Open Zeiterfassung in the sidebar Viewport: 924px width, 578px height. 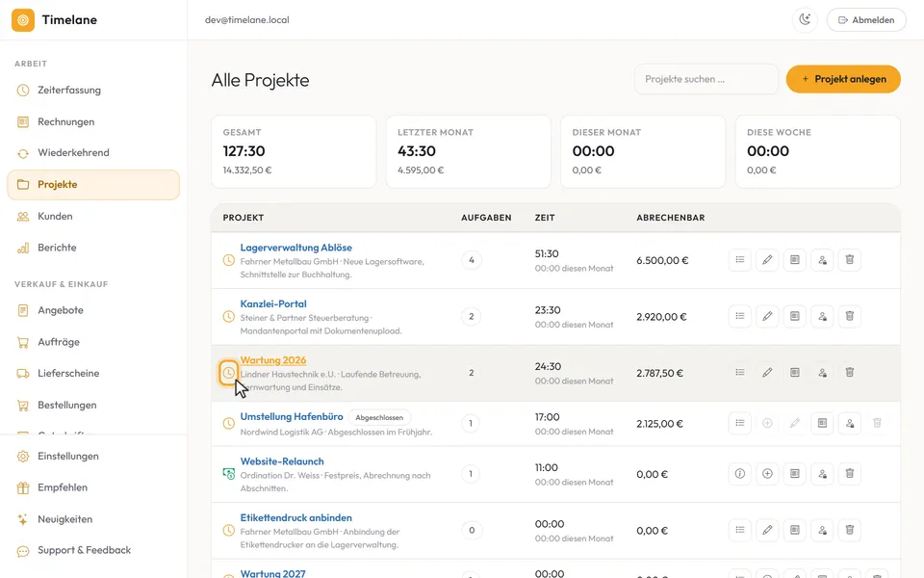click(93, 91)
